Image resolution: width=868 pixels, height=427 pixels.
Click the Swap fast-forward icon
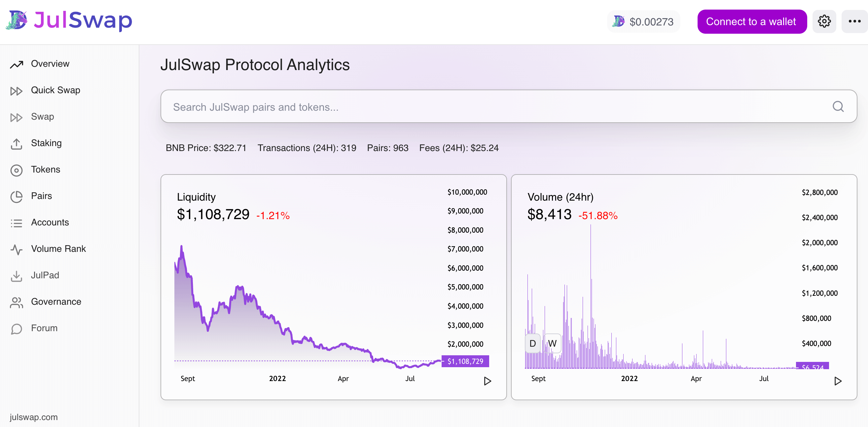pyautogui.click(x=16, y=117)
